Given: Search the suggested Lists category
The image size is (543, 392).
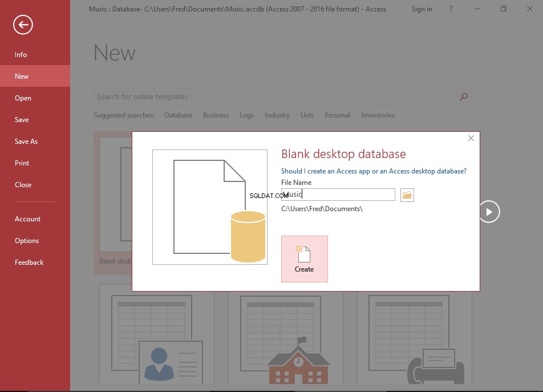Looking at the screenshot, I should click(307, 115).
